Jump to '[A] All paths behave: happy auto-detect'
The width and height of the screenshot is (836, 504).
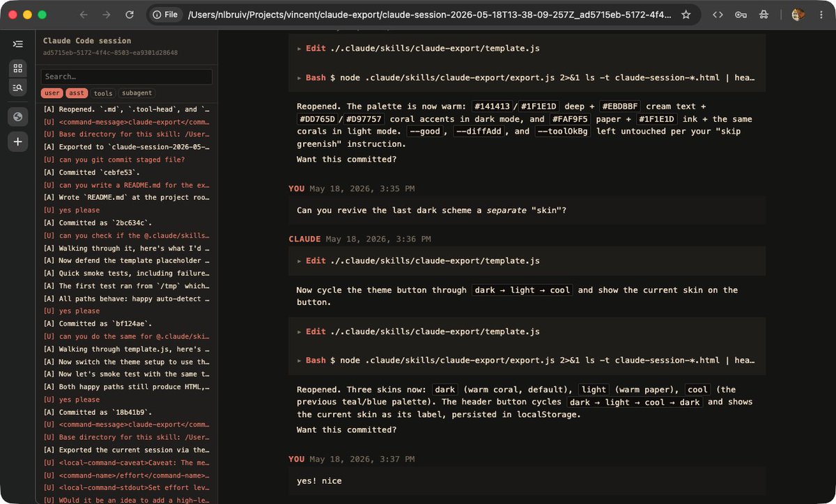click(127, 298)
